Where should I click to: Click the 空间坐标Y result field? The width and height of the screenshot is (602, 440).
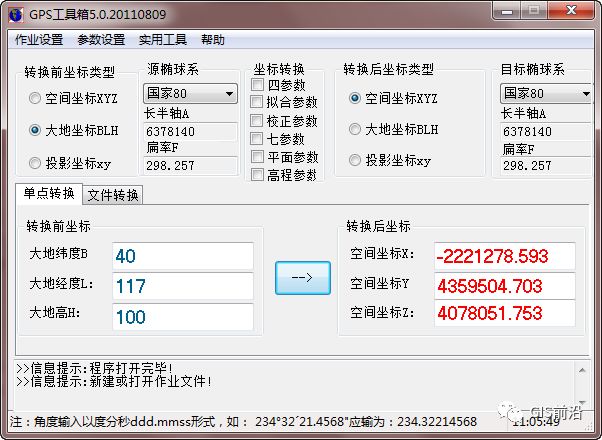coord(505,286)
